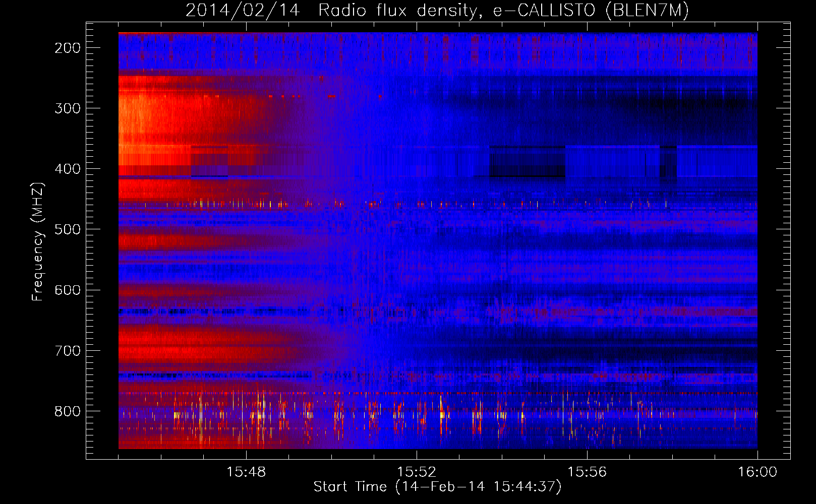Click the 15:56 time tick label
The width and height of the screenshot is (816, 504).
point(587,472)
